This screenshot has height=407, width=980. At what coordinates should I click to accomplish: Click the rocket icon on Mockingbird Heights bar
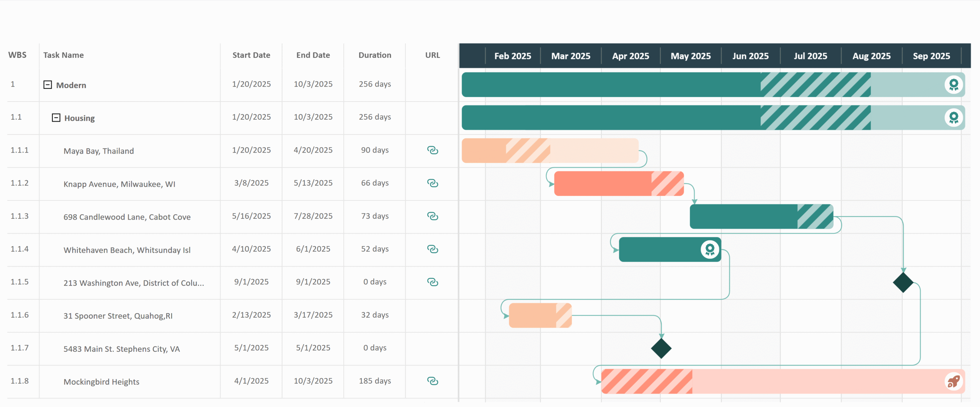coord(953,381)
